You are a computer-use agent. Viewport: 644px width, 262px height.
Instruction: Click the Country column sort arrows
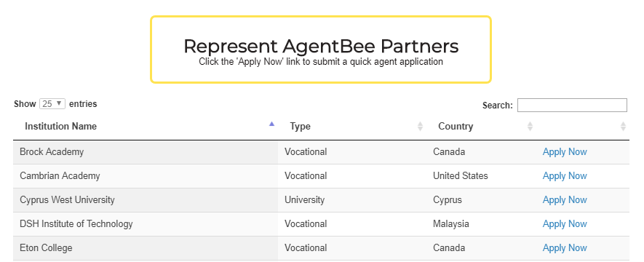[530, 127]
